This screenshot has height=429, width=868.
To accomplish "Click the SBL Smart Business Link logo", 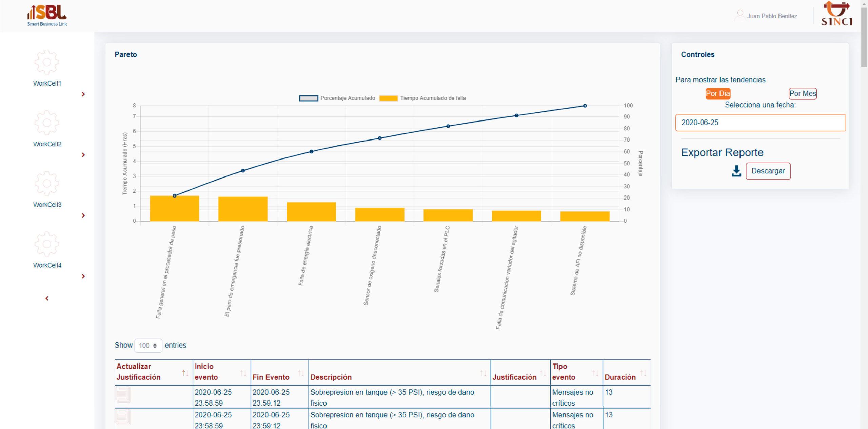I will coord(47,16).
